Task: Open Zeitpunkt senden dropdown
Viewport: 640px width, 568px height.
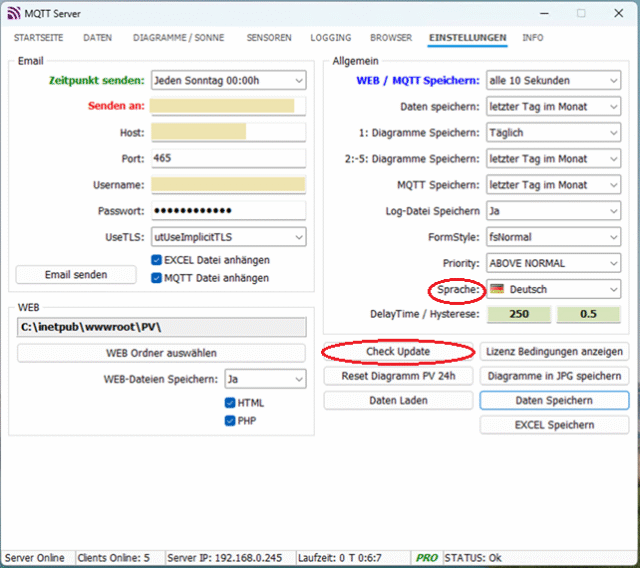Action: tap(229, 80)
